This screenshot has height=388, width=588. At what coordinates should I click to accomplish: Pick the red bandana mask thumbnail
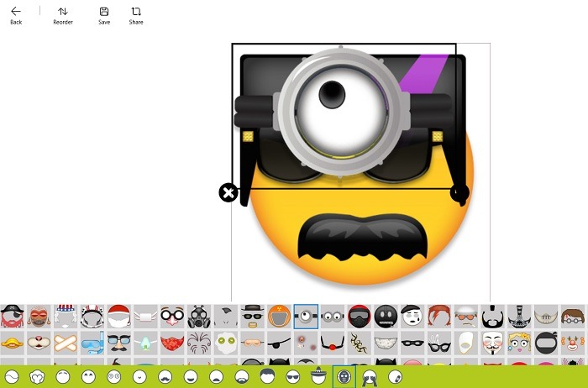(172, 343)
